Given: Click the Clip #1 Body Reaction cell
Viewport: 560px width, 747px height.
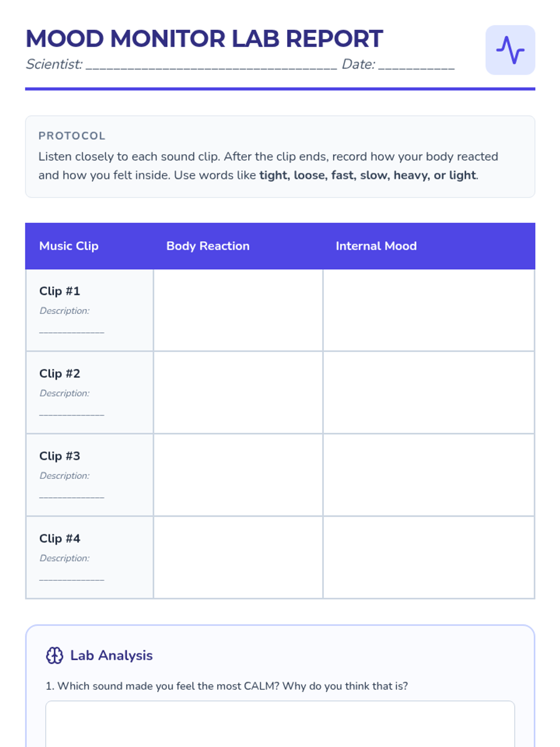Looking at the screenshot, I should click(x=238, y=310).
